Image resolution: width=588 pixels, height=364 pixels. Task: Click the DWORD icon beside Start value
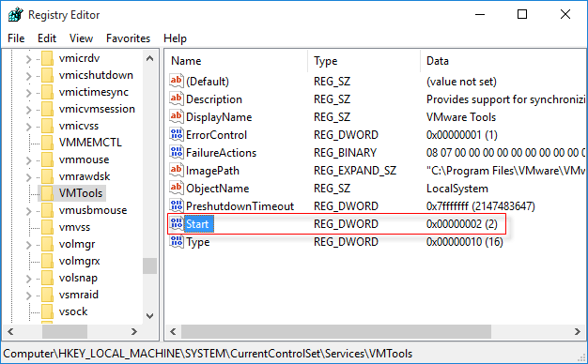point(176,224)
